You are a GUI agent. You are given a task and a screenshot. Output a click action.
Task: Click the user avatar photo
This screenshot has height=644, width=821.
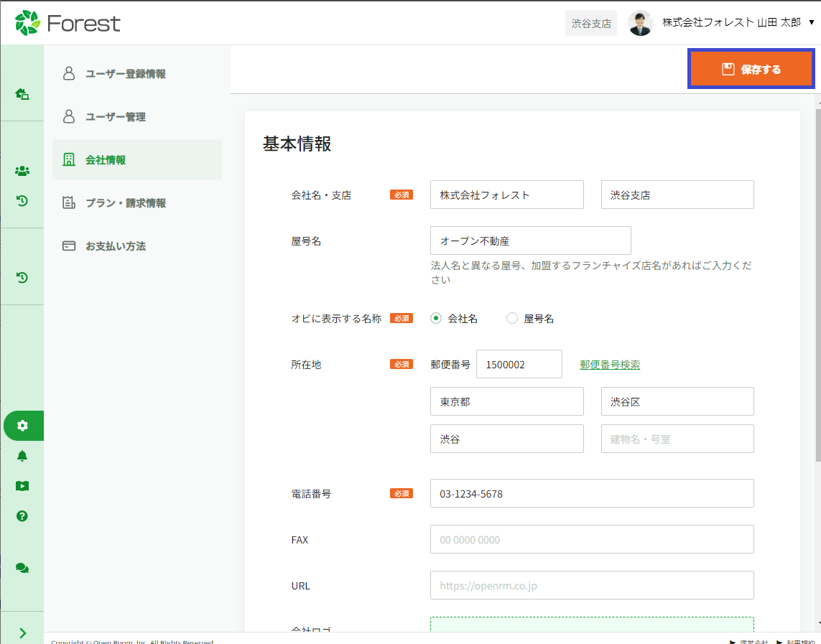pyautogui.click(x=640, y=23)
